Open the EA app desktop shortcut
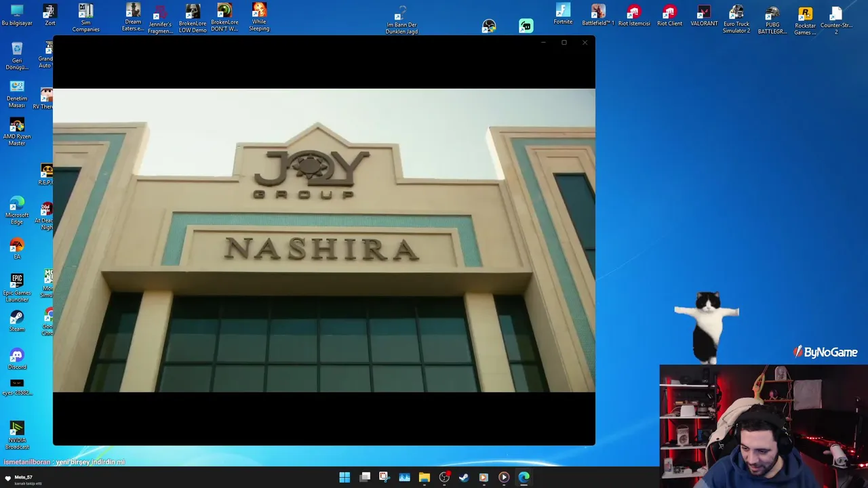 [x=17, y=248]
